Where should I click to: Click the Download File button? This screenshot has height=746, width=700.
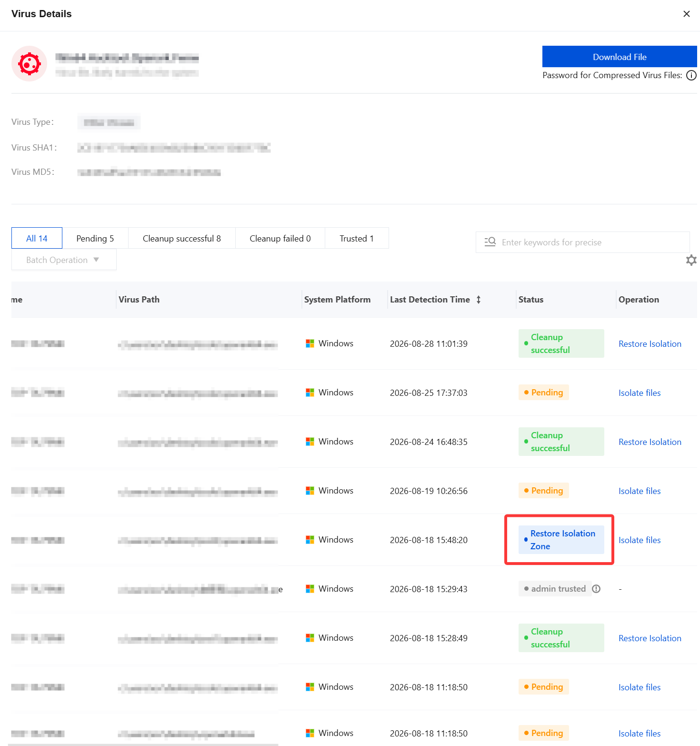620,57
